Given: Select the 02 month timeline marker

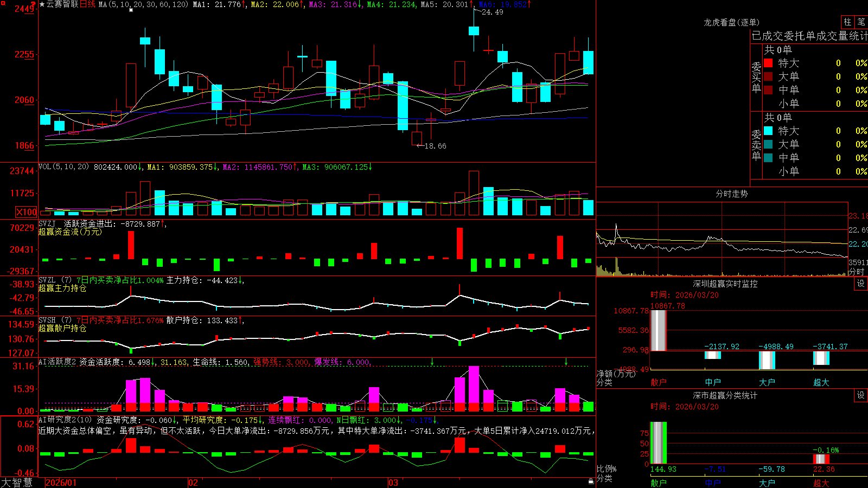Looking at the screenshot, I should (x=193, y=483).
